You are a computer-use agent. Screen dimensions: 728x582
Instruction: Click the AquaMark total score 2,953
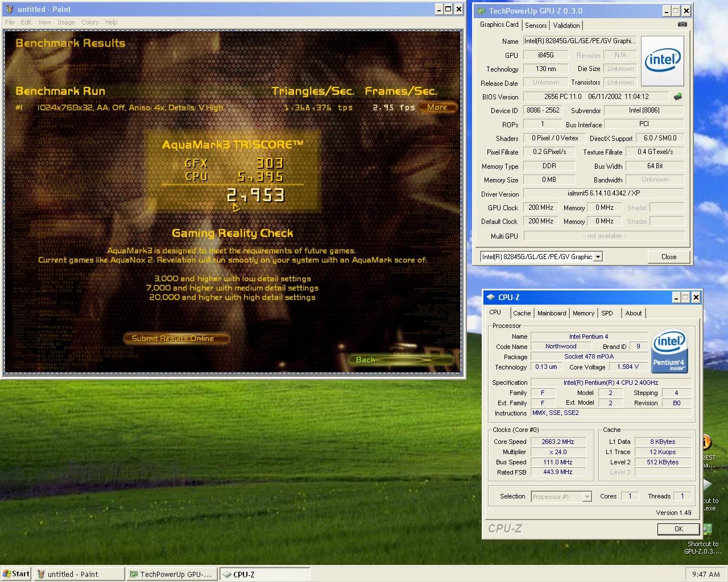[x=255, y=196]
